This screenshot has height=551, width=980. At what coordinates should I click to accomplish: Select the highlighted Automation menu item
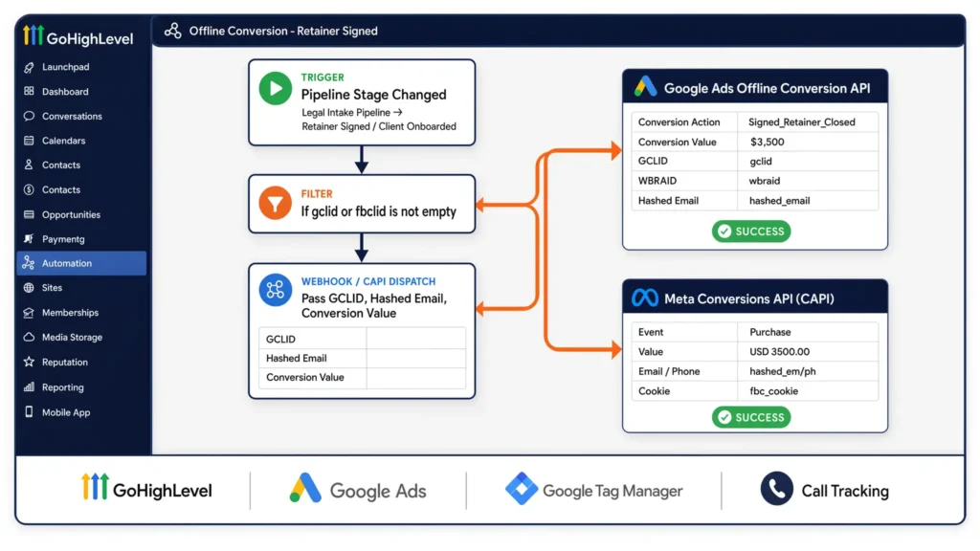tap(82, 263)
